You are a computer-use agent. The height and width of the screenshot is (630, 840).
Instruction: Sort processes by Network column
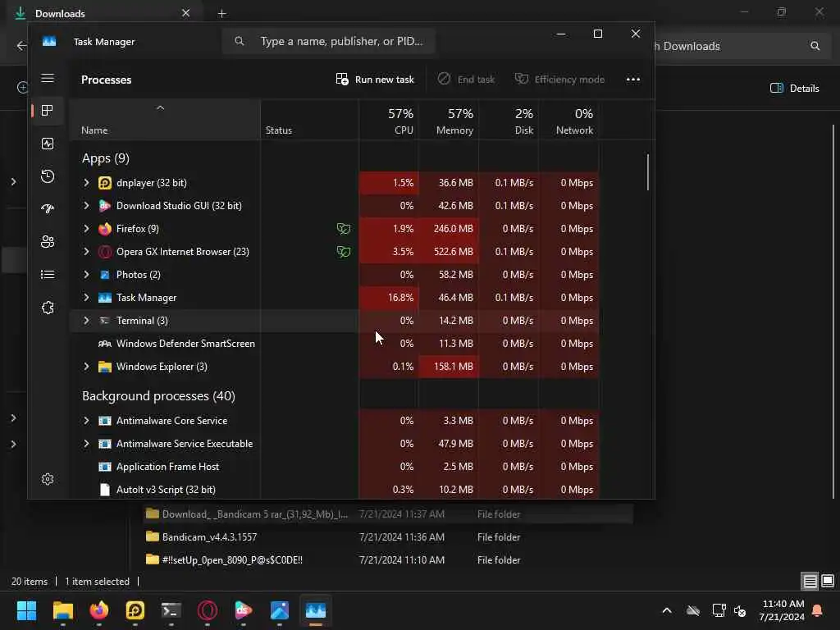(x=569, y=121)
